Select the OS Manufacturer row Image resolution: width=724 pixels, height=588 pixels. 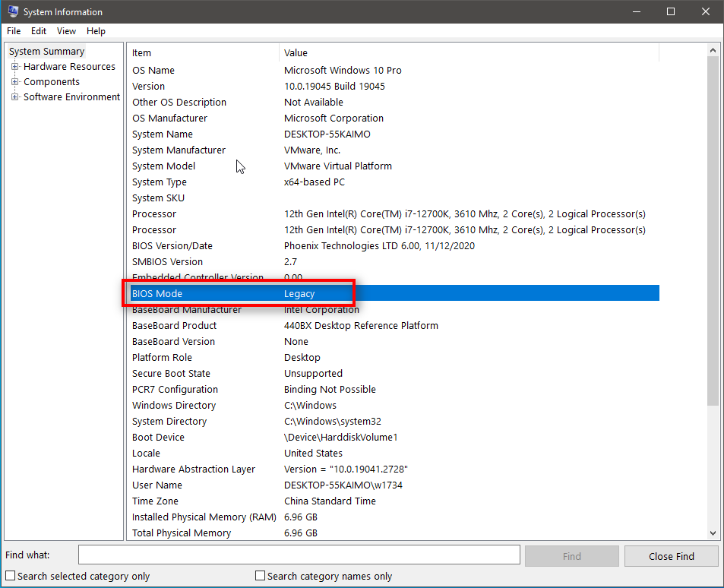[x=394, y=119]
